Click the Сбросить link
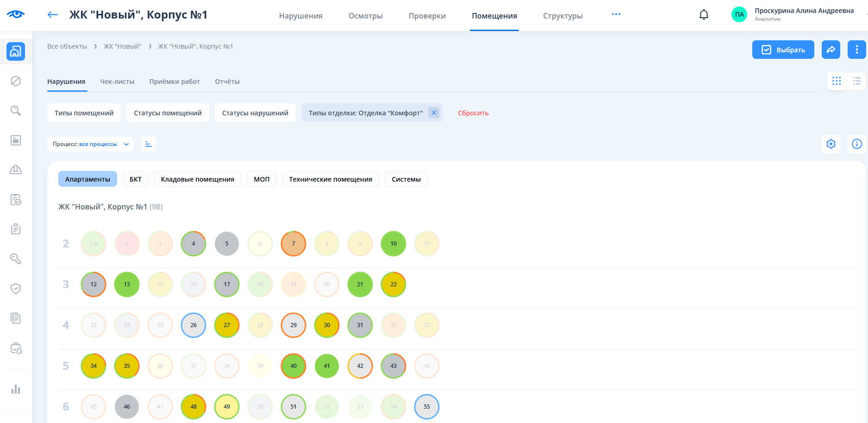Image resolution: width=868 pixels, height=423 pixels. (473, 113)
